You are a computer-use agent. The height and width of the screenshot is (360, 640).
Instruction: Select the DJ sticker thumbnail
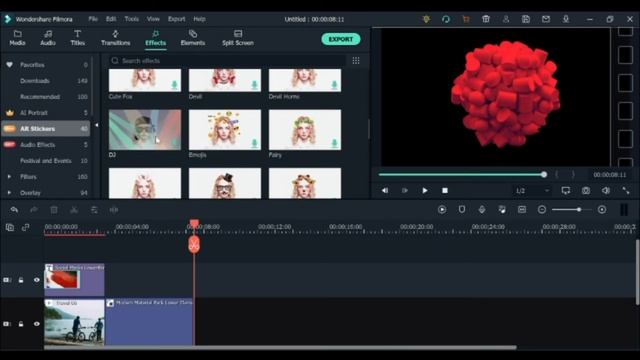click(x=145, y=129)
